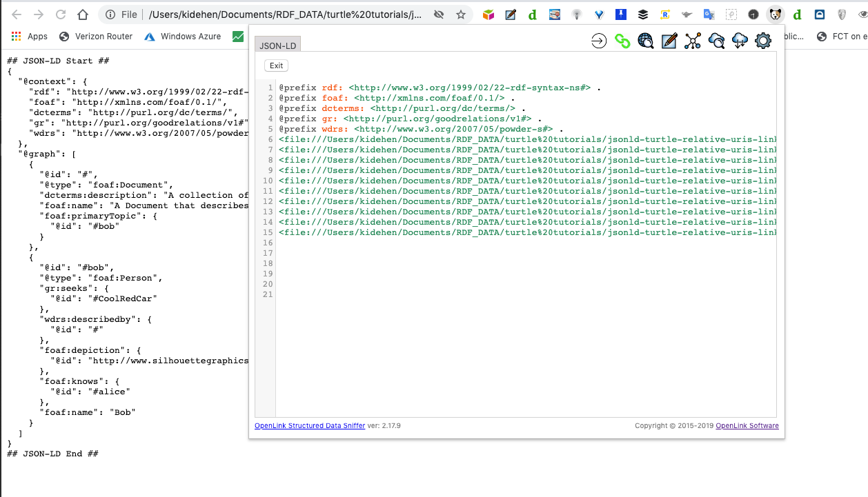Click the green chain link icon

[622, 41]
